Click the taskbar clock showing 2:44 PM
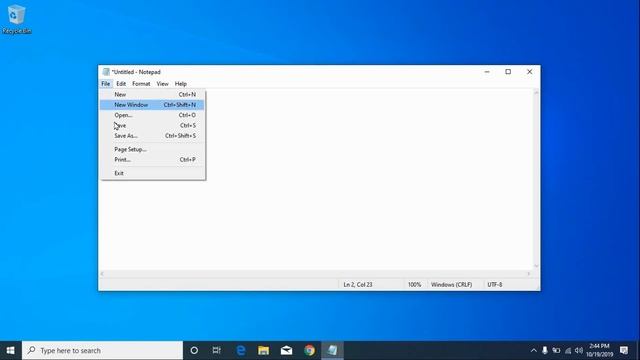This screenshot has height=360, width=640. point(600,350)
